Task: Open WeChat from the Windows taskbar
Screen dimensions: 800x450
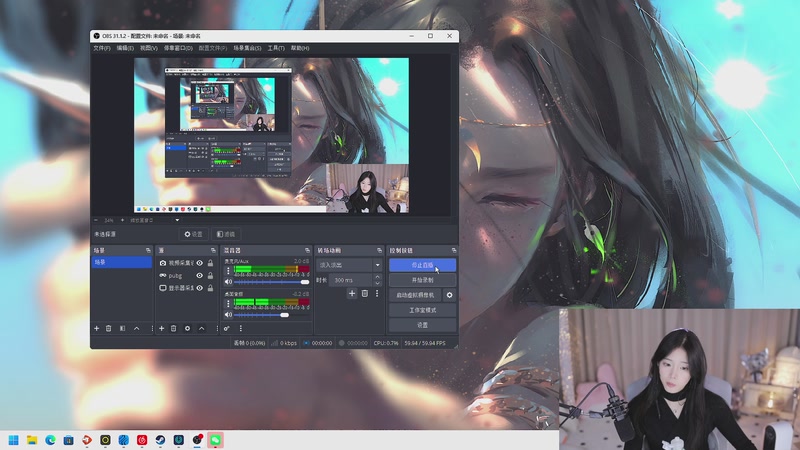Action: coord(215,440)
